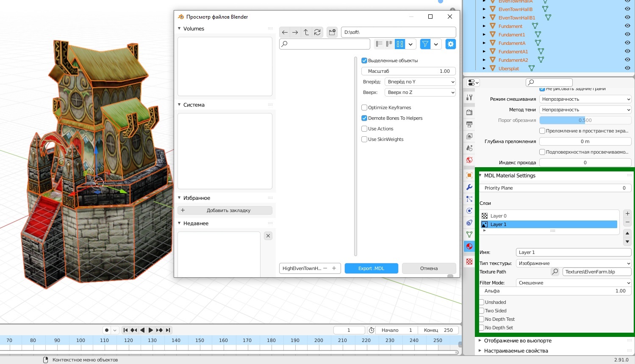Enable Use SkinWeights checkbox
The image size is (635, 364).
pyautogui.click(x=364, y=139)
